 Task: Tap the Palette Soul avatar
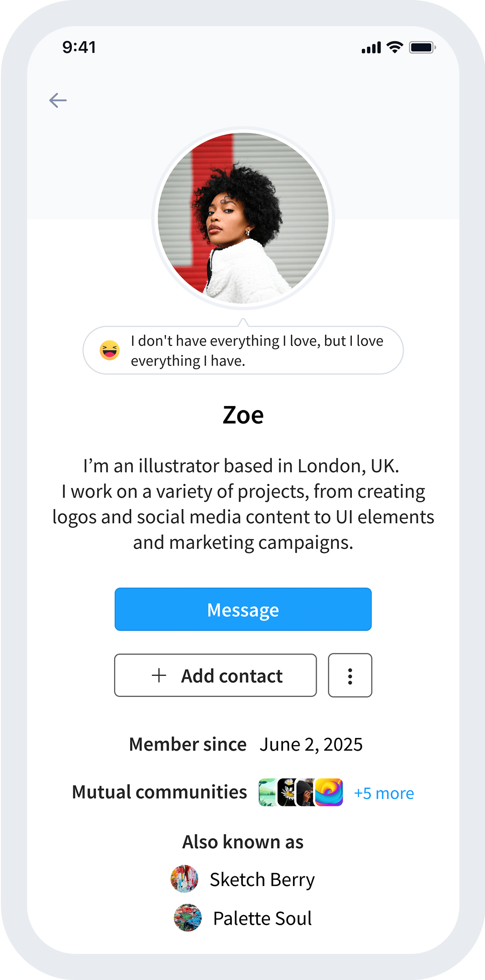tap(187, 918)
